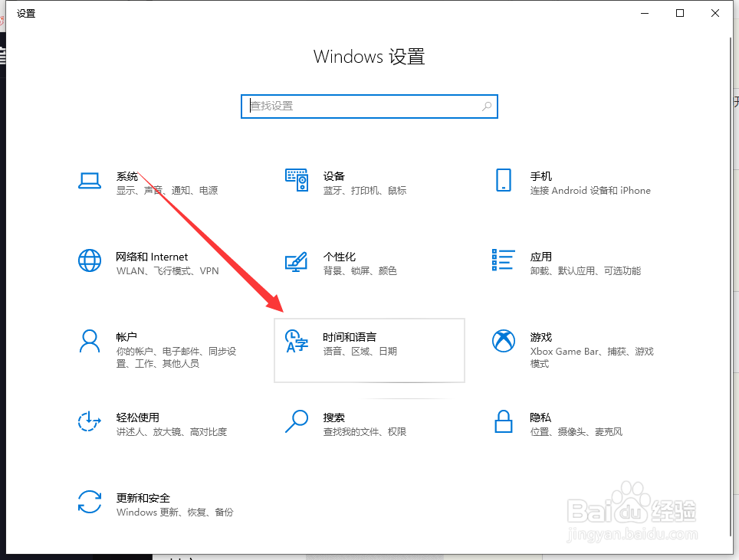Open the 手机 phone icon
This screenshot has height=560, width=739.
click(x=504, y=180)
